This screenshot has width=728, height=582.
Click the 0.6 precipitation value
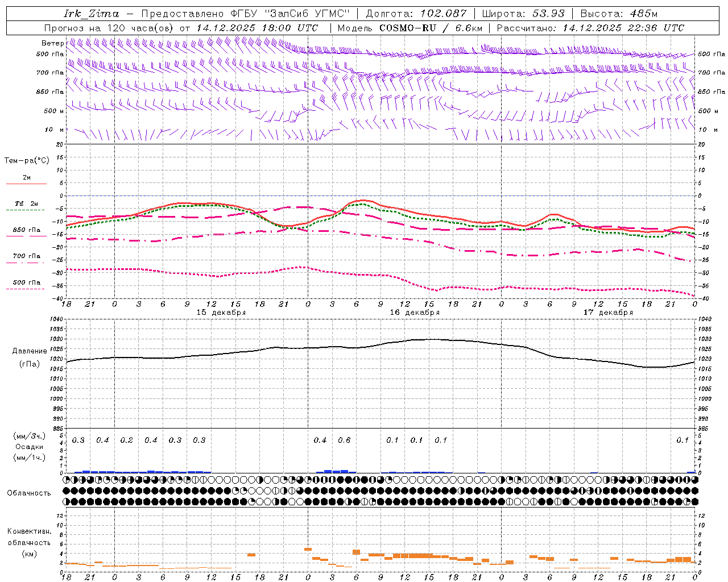tap(344, 440)
